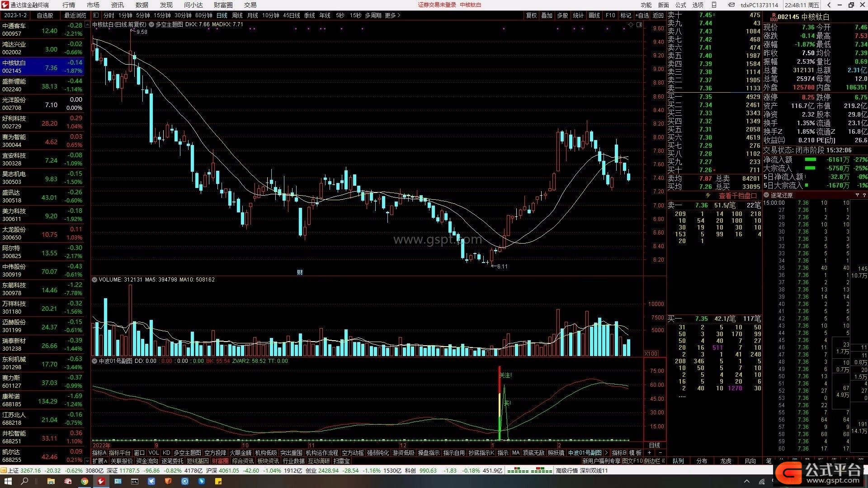
Task: Click the 画线 drawing button
Action: point(594,15)
